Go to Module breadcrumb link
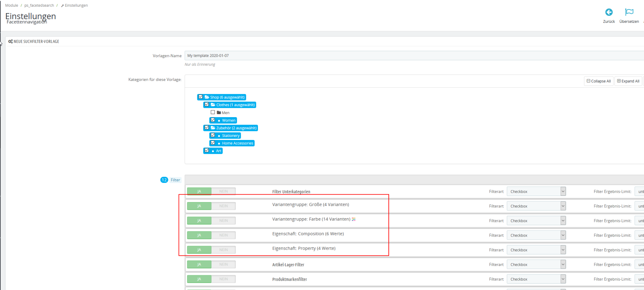Image resolution: width=644 pixels, height=290 pixels. point(12,5)
